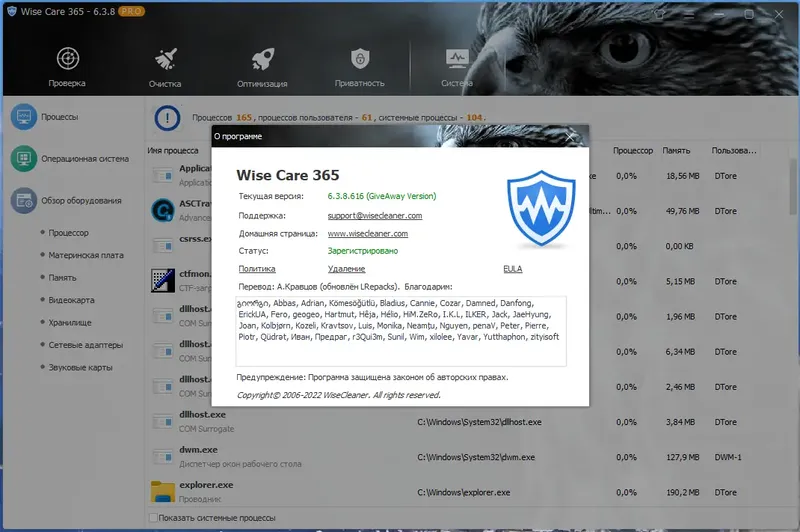
Task: Open Материнская плата hardware item
Action: (86, 255)
